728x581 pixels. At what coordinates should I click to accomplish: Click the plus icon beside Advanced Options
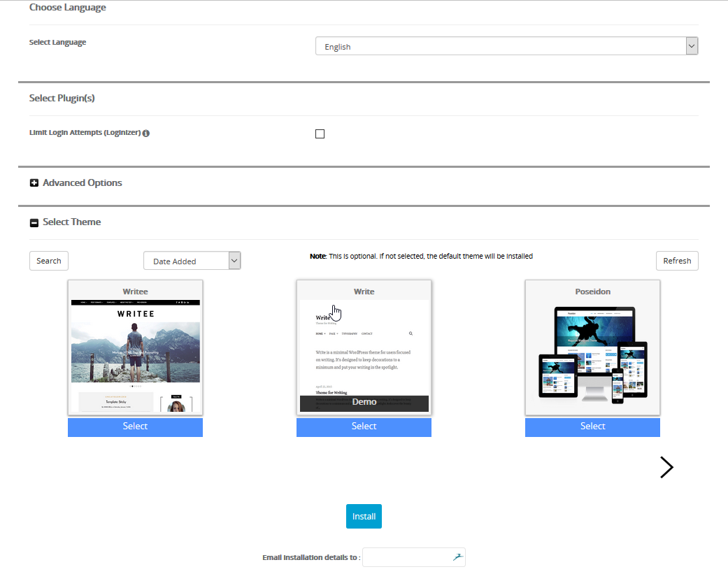click(34, 183)
